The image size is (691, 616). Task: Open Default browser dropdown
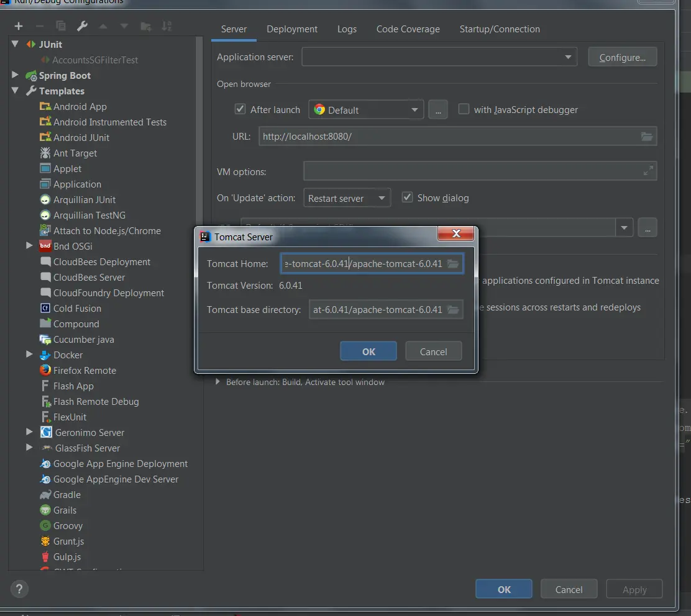coord(366,110)
